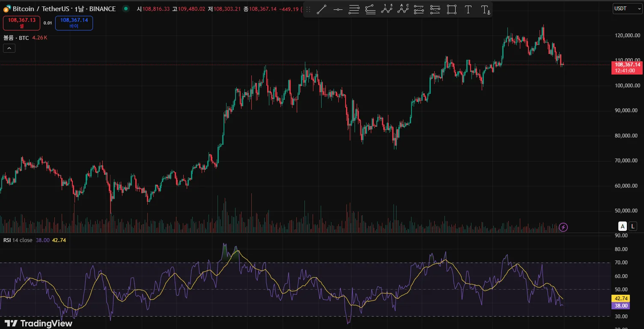Select the Text drawing tool

[x=468, y=9]
